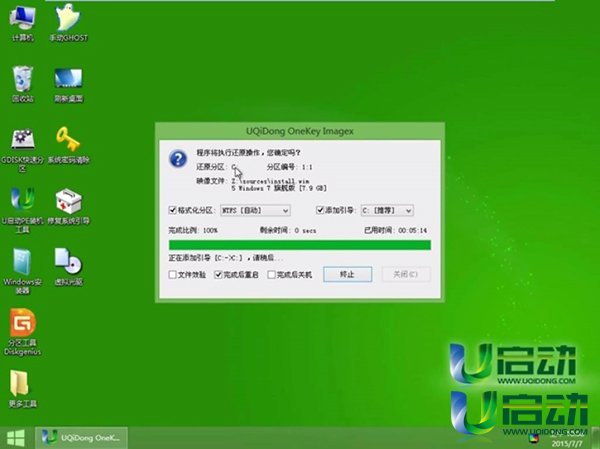Image resolution: width=600 pixels, height=449 pixels.
Task: Open the NTFS format type dropdown
Action: tap(255, 211)
